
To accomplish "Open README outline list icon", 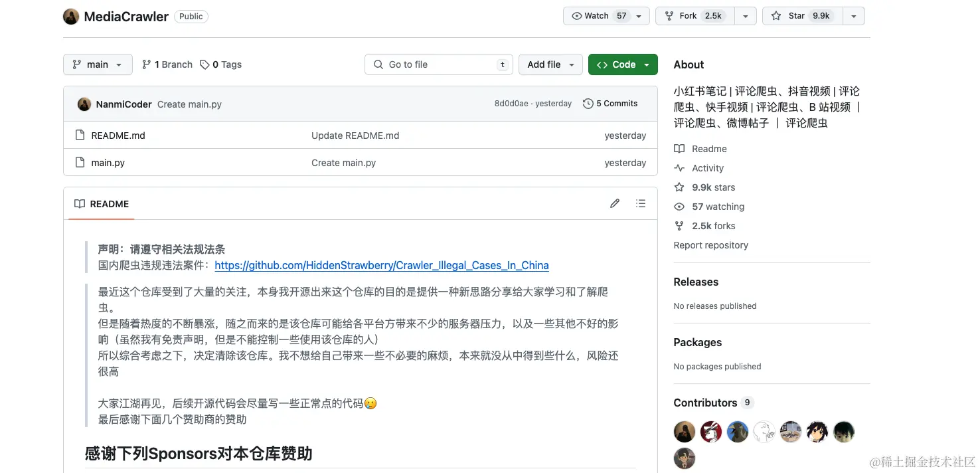I will (x=641, y=204).
